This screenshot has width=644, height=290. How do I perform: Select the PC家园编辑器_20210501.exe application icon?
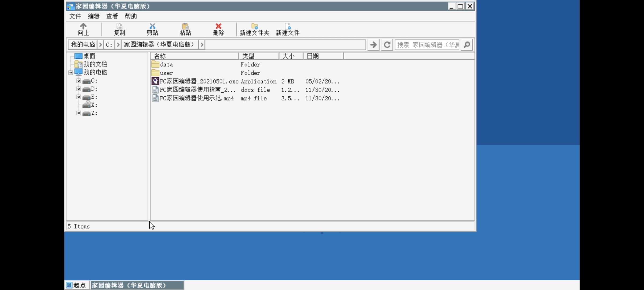(x=155, y=81)
